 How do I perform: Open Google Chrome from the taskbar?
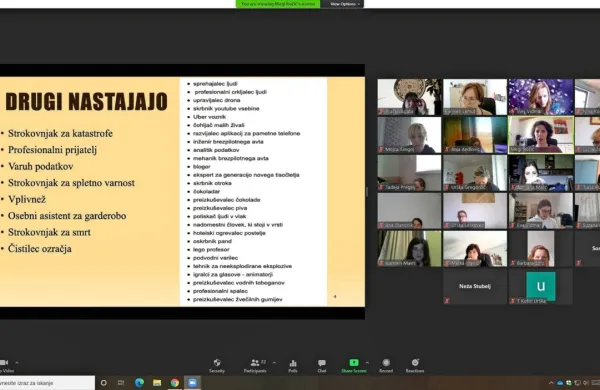pos(175,383)
